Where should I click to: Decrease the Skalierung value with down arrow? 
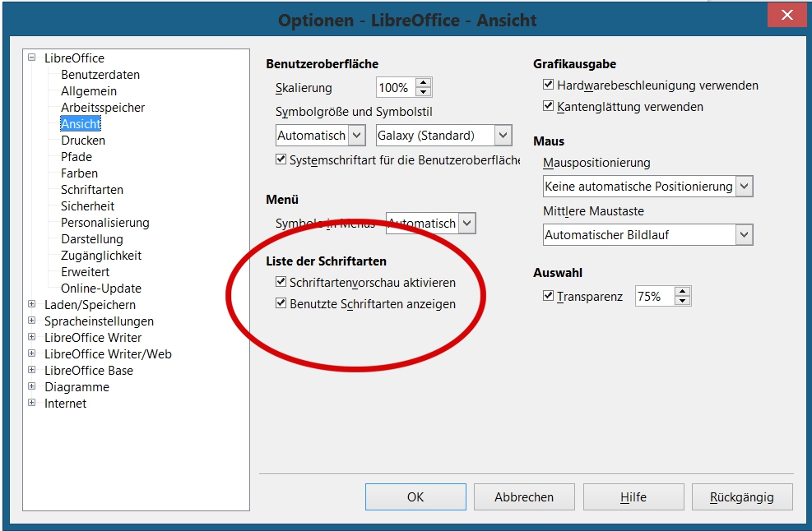click(x=424, y=92)
